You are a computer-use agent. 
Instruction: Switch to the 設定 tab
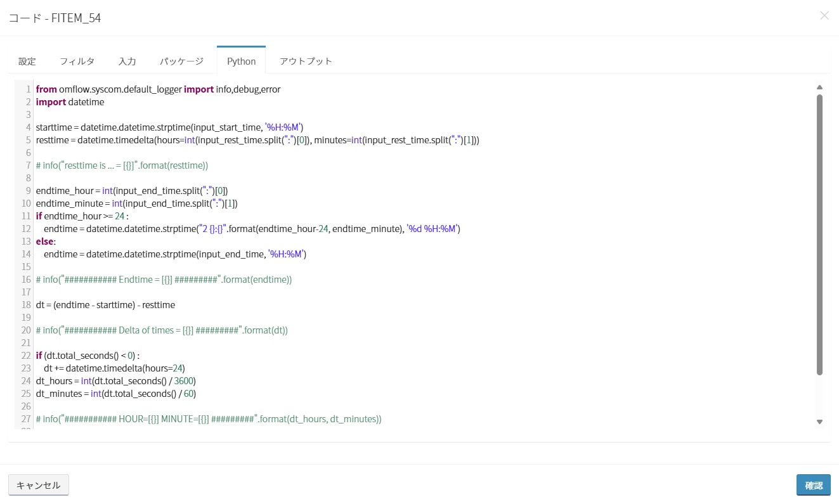click(x=27, y=61)
